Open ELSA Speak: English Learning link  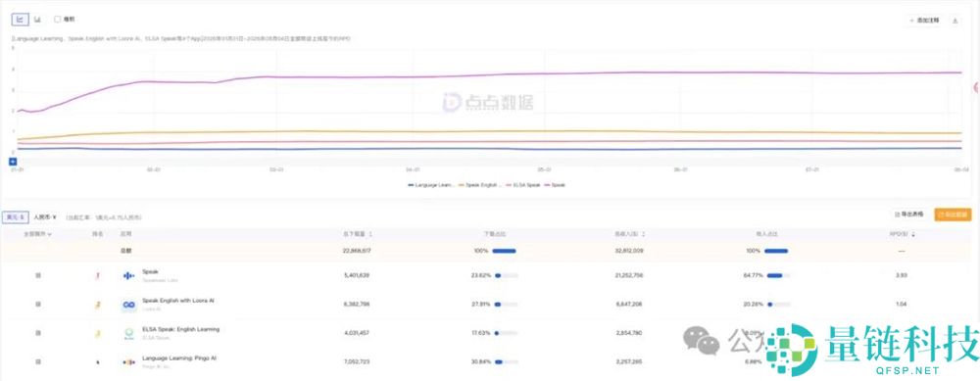point(180,329)
